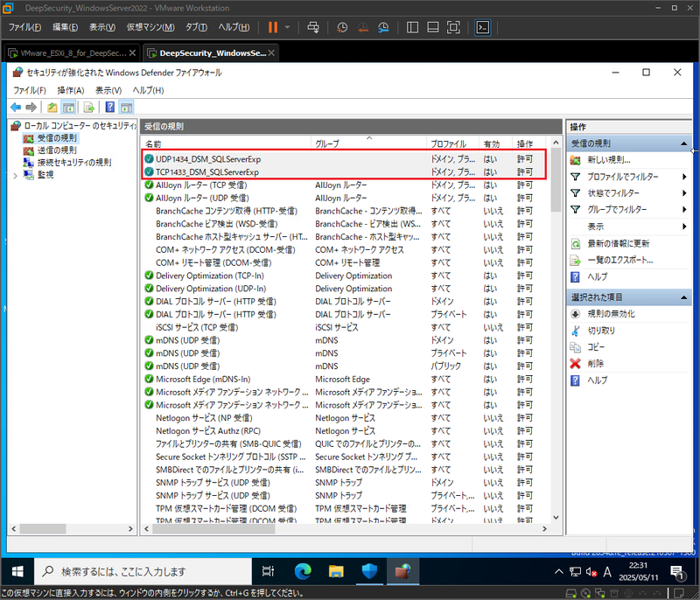Open VMware 仮想マシン(M) menu
This screenshot has height=600, width=700.
(150, 27)
